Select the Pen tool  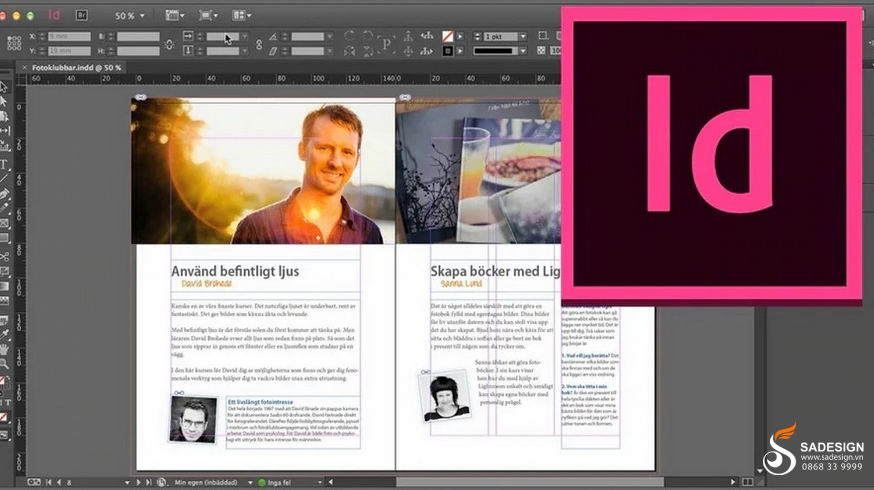tap(4, 194)
